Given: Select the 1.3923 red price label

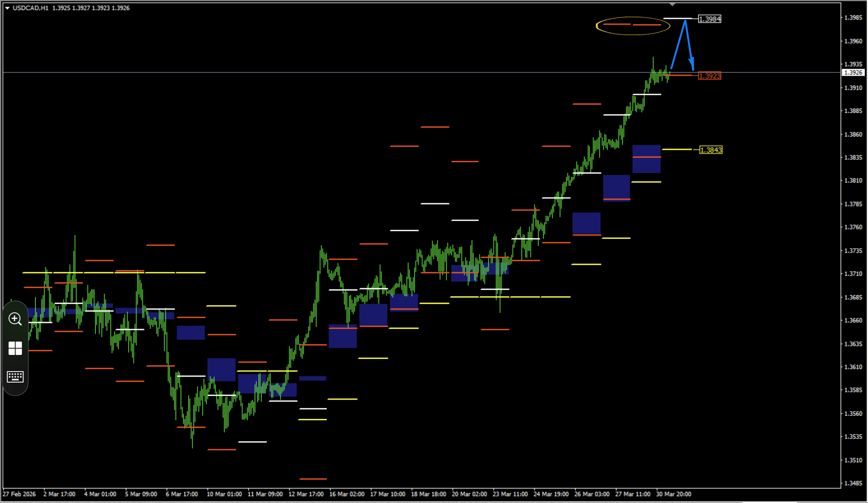Looking at the screenshot, I should (x=709, y=76).
